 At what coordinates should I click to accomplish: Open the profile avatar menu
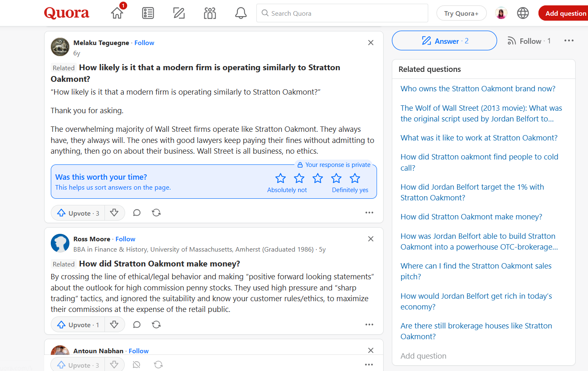(501, 13)
